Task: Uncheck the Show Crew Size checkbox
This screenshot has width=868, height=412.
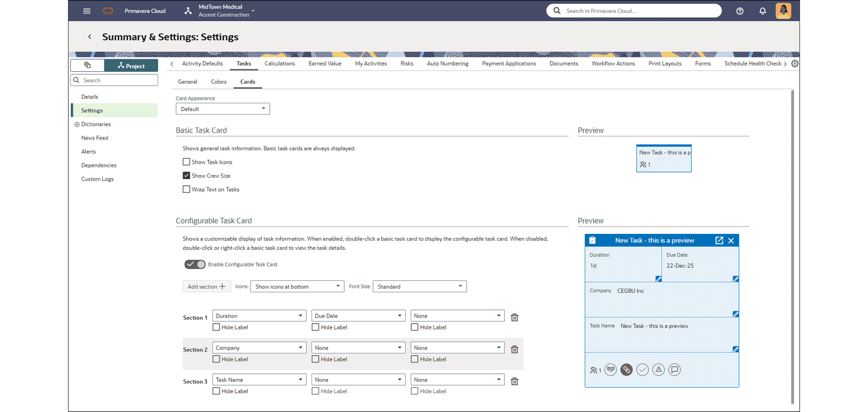Action: pyautogui.click(x=187, y=176)
